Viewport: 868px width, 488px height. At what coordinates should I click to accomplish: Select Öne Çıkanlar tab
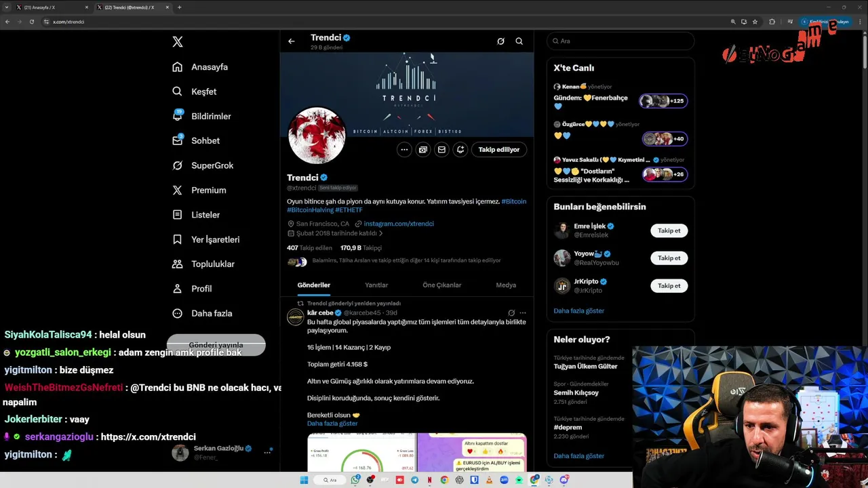tap(442, 285)
